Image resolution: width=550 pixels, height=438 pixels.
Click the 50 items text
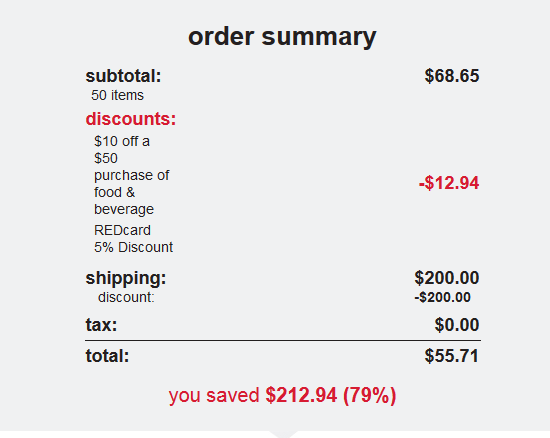point(117,95)
